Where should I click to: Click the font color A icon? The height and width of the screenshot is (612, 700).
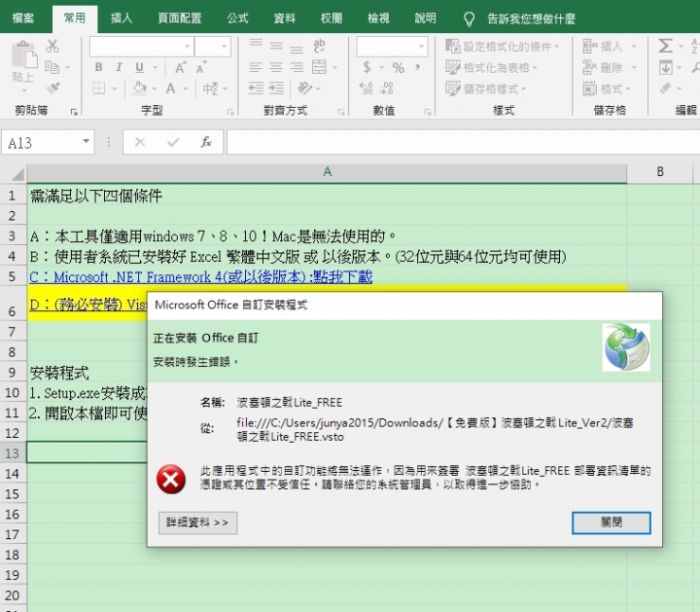click(x=170, y=88)
